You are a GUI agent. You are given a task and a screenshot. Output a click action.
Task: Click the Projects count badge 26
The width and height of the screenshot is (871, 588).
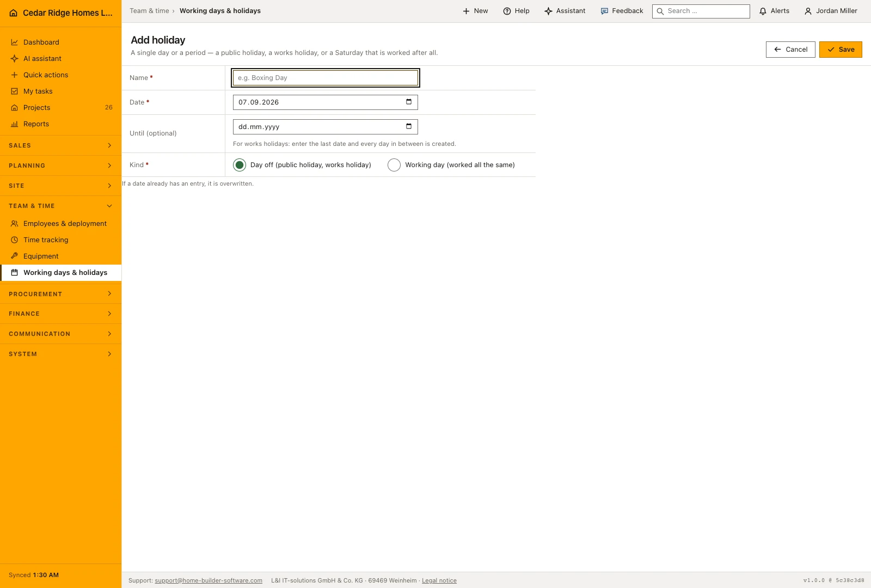tap(109, 108)
